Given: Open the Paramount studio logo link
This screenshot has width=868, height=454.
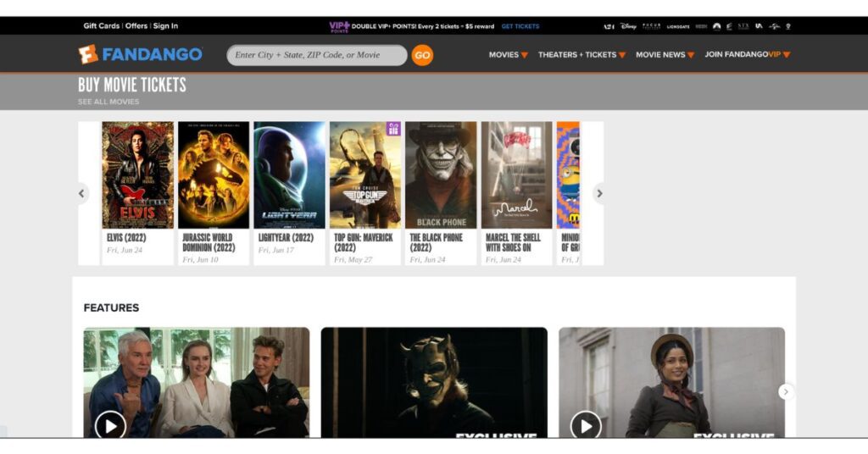Looking at the screenshot, I should click(x=717, y=26).
